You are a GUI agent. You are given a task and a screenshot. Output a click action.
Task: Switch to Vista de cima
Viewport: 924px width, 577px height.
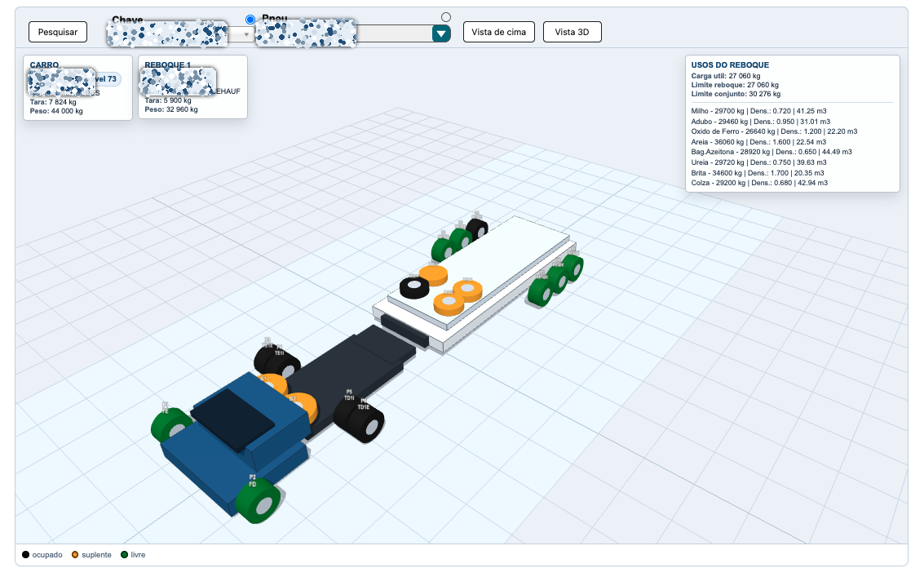pos(498,32)
